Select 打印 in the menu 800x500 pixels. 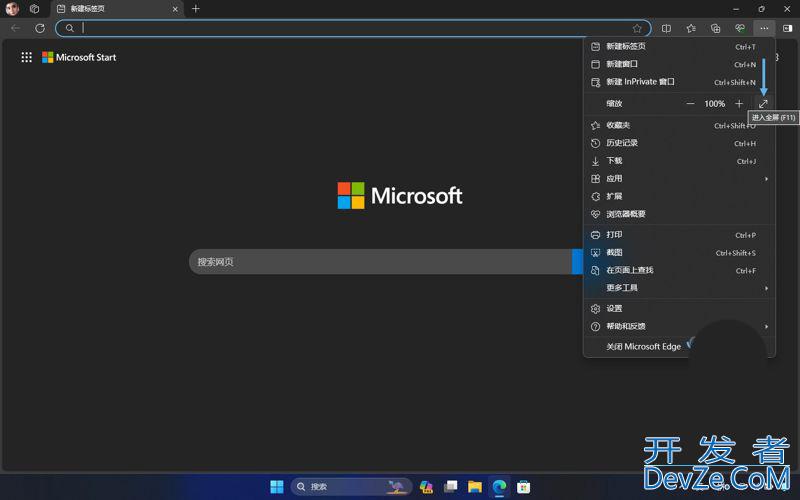pyautogui.click(x=679, y=235)
